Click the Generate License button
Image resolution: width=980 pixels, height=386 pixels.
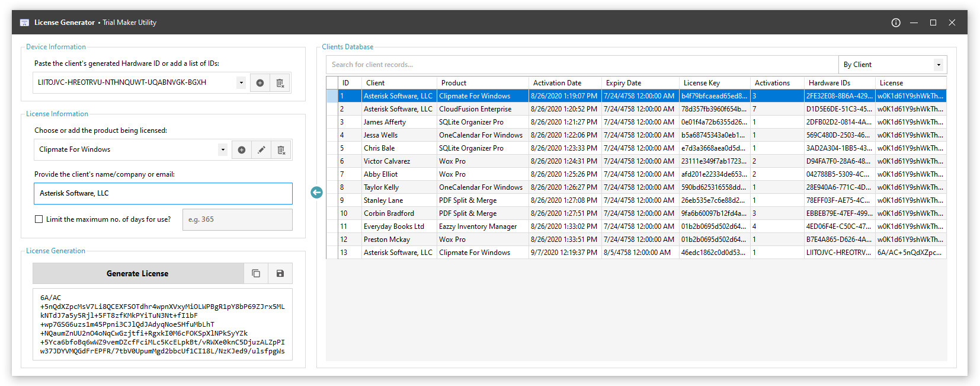137,273
